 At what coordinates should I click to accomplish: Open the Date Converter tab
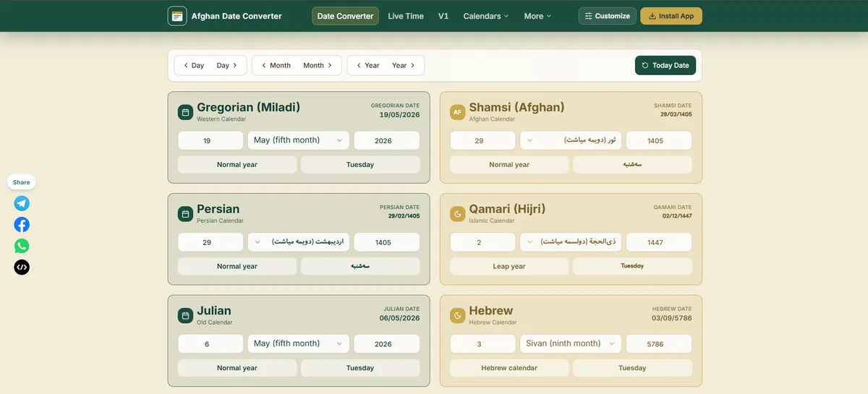pos(345,16)
